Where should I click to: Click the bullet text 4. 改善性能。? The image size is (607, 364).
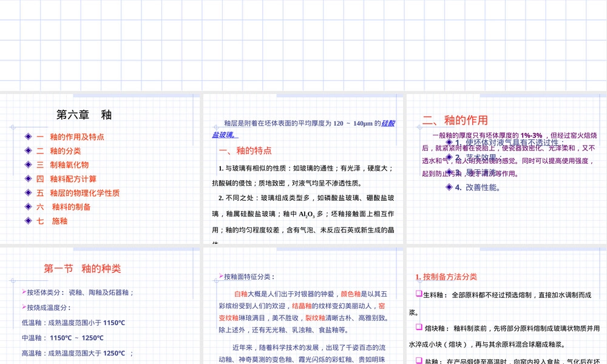pos(478,187)
